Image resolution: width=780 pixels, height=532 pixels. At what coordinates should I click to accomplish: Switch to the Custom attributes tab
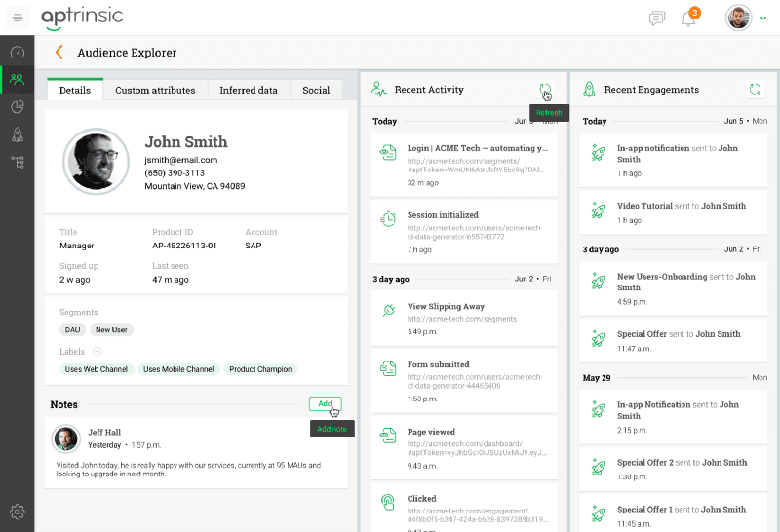[x=155, y=90]
